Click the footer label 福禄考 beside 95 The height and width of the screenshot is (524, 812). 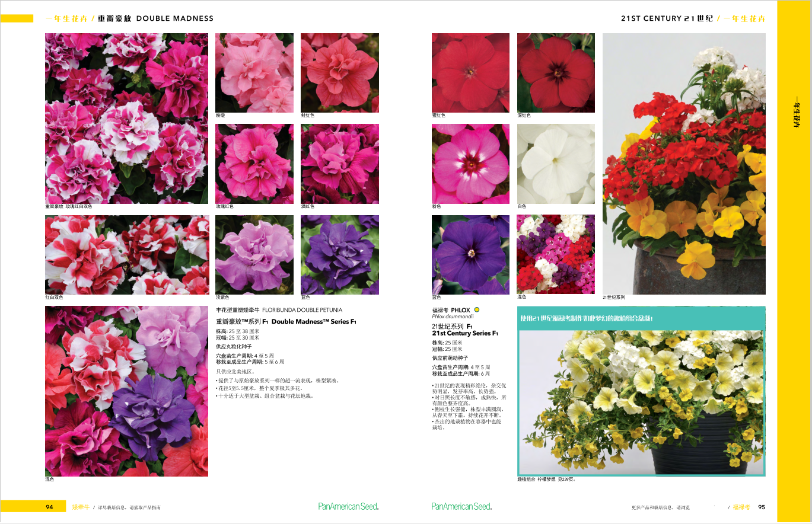[741, 507]
